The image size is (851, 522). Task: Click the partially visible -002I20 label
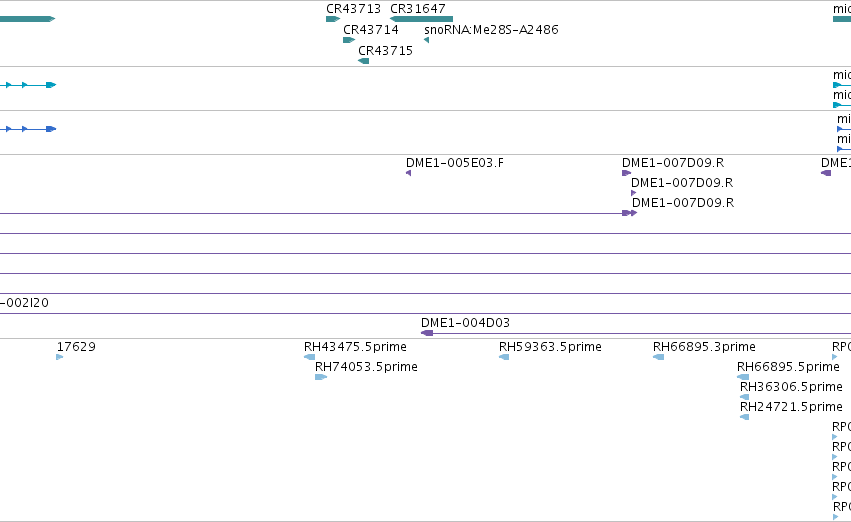24,303
